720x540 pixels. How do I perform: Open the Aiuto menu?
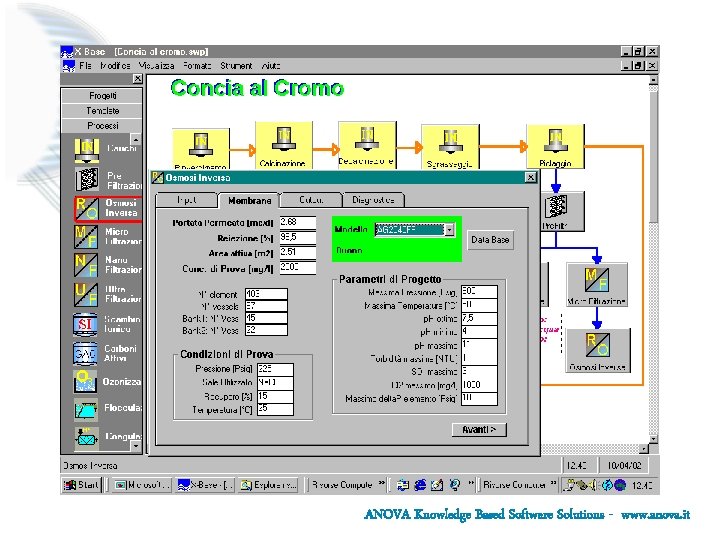tap(271, 66)
